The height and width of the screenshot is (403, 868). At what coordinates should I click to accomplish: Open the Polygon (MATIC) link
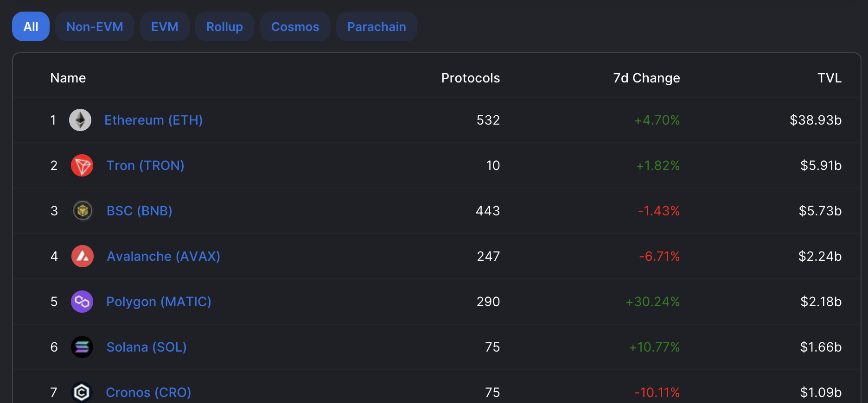click(x=159, y=302)
